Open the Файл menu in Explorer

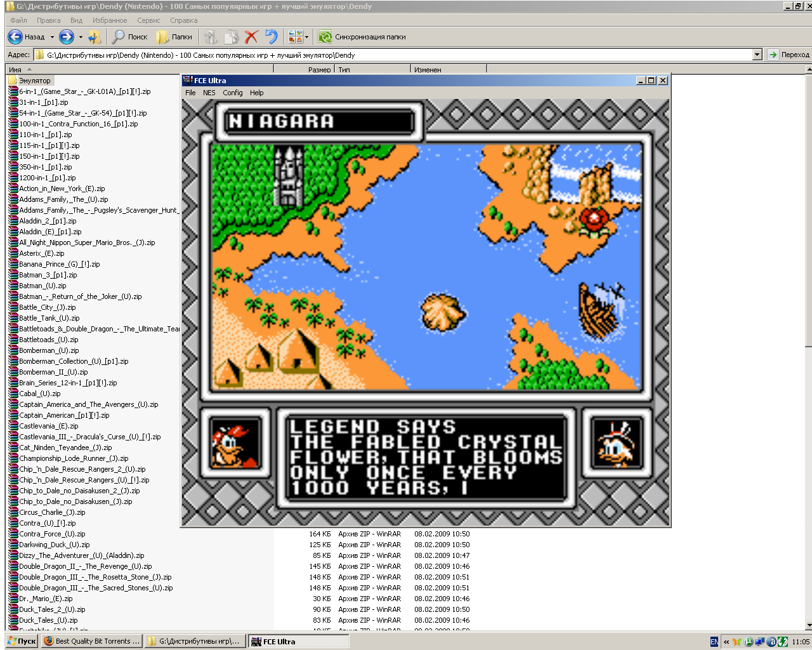coord(18,20)
